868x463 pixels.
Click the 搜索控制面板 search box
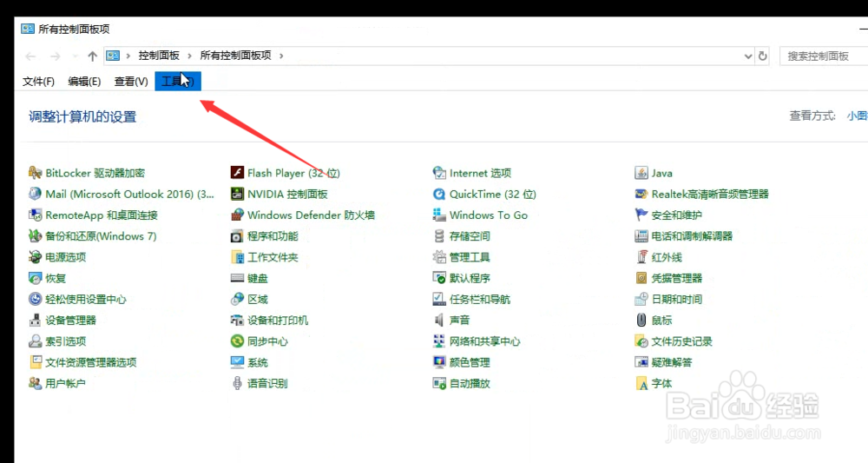click(x=824, y=56)
